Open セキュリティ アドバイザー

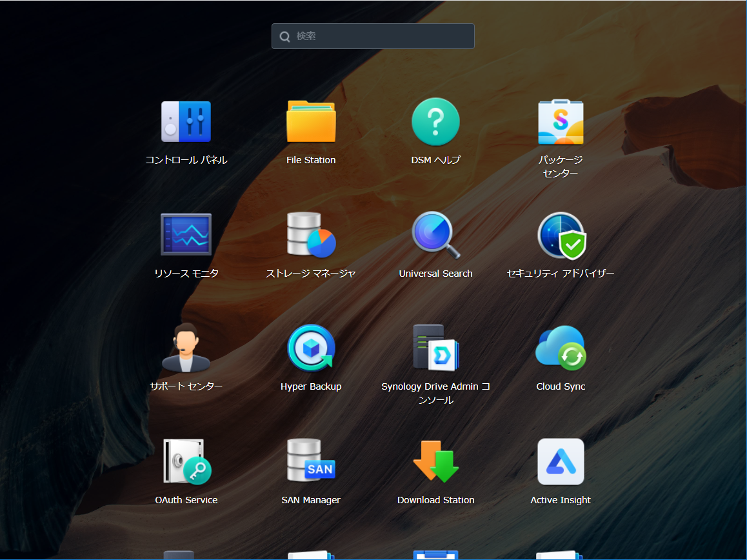tap(561, 235)
